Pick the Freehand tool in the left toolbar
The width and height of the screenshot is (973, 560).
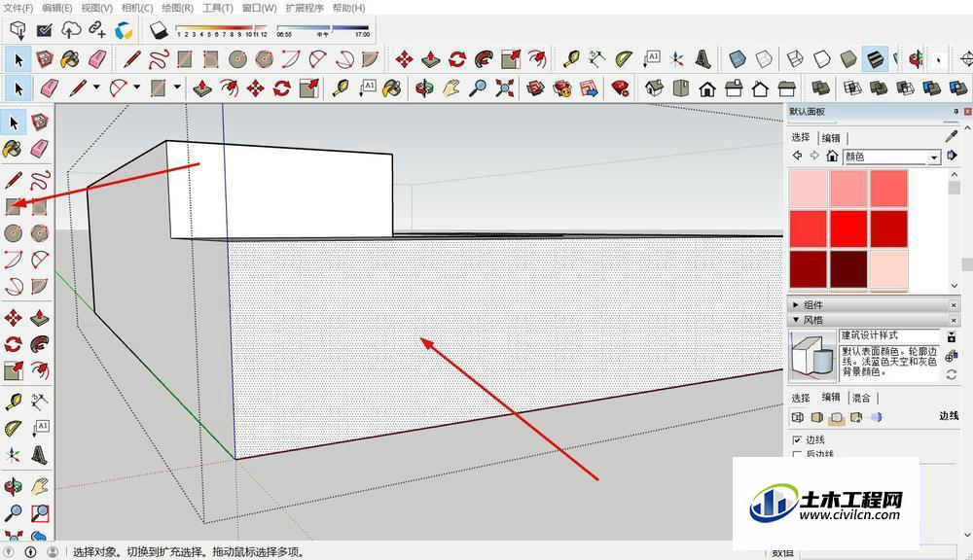coord(40,181)
